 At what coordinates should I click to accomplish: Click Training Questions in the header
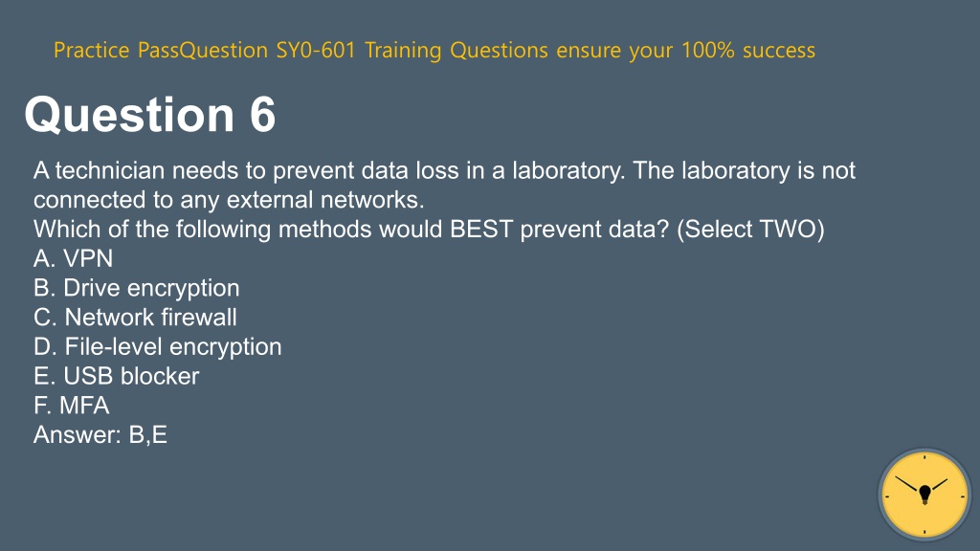pos(457,50)
